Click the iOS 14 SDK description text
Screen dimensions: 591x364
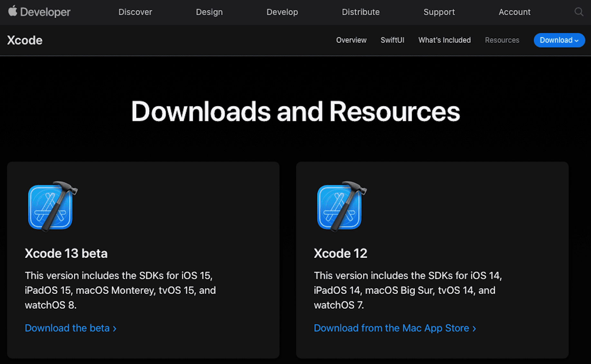(x=408, y=290)
